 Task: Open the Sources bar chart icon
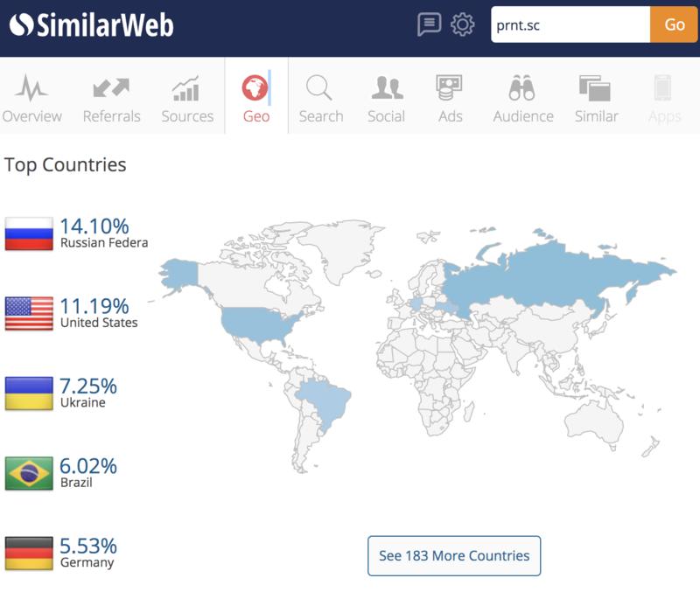click(x=187, y=89)
